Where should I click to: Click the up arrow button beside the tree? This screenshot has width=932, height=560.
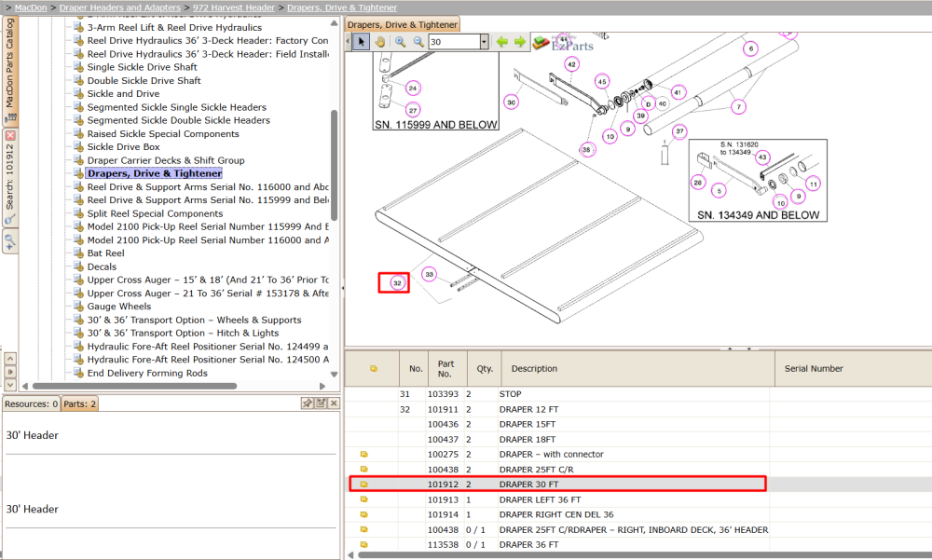10,359
